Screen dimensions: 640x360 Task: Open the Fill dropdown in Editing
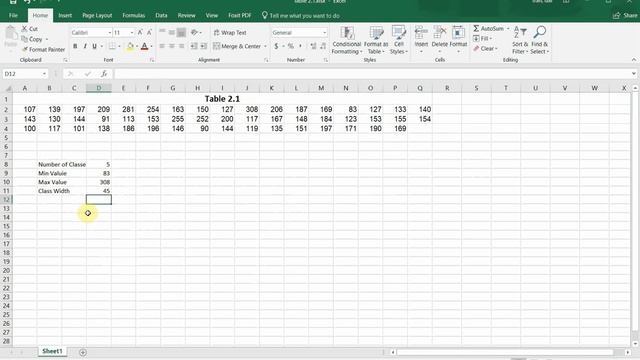(x=482, y=38)
